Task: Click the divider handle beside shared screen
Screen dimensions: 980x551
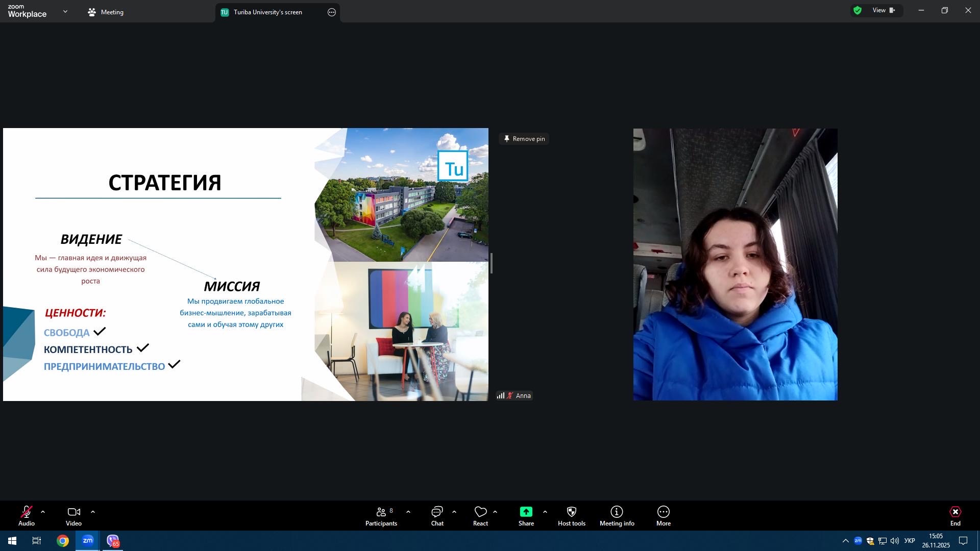Action: coord(492,263)
